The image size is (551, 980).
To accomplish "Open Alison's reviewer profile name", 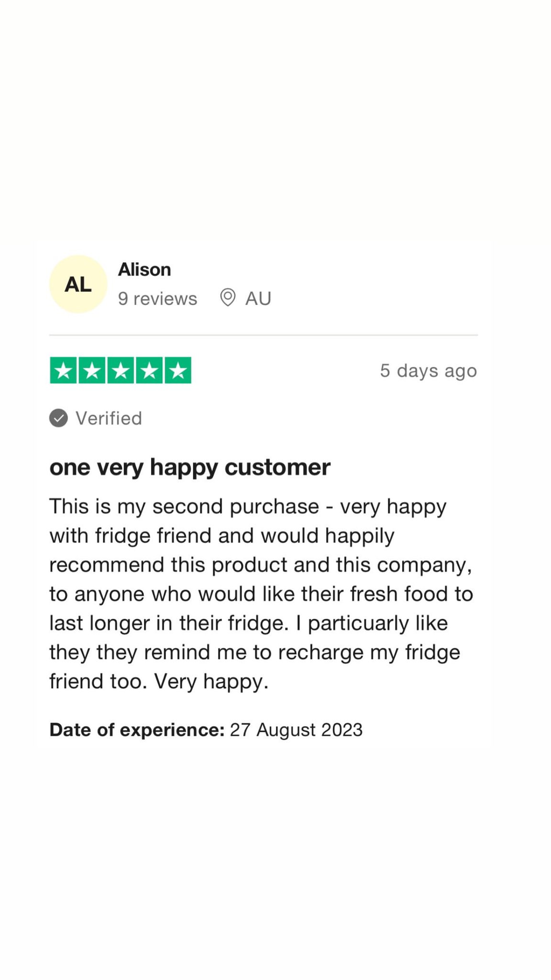I will pos(144,269).
